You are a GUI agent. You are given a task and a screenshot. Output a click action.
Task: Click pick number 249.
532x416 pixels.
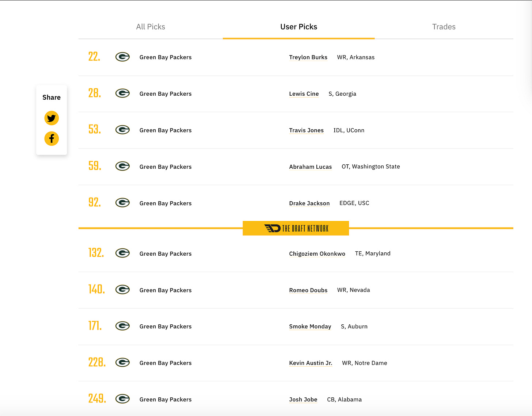pyautogui.click(x=97, y=398)
